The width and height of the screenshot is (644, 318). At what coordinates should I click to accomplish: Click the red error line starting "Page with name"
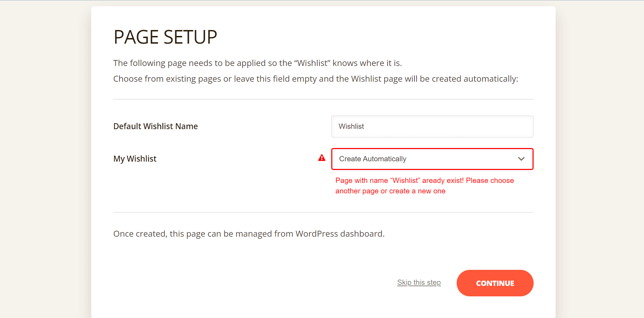(x=425, y=180)
